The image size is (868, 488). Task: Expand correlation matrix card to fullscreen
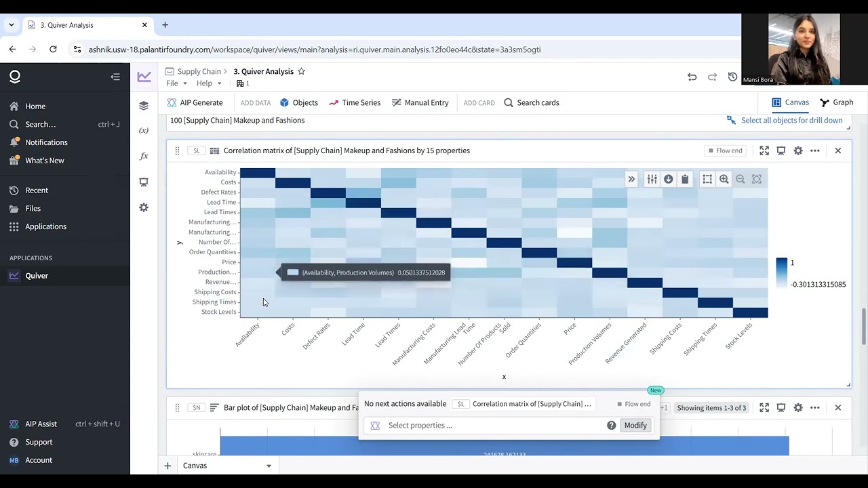[764, 150]
